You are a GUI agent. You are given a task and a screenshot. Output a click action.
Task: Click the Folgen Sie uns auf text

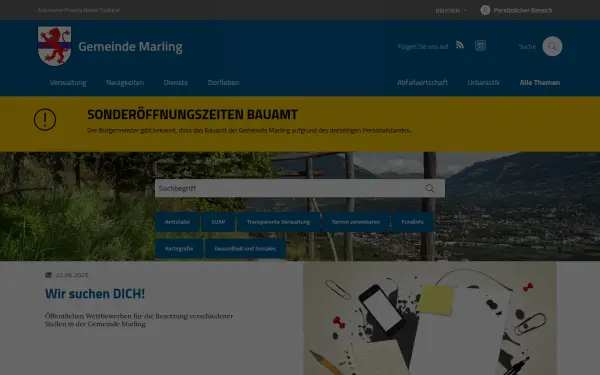(423, 47)
